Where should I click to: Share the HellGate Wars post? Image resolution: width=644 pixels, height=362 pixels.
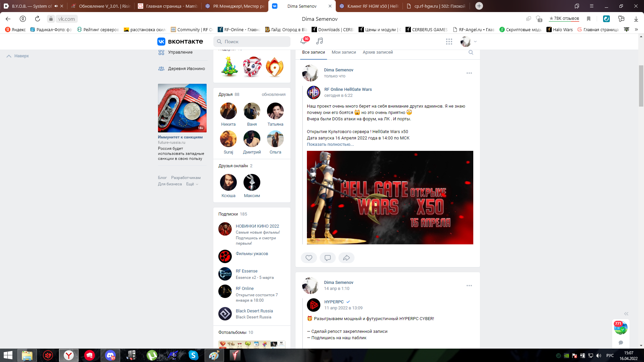coord(346,258)
